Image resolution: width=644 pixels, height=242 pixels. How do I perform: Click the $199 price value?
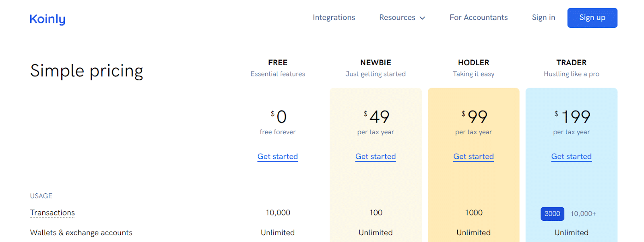[x=572, y=117]
